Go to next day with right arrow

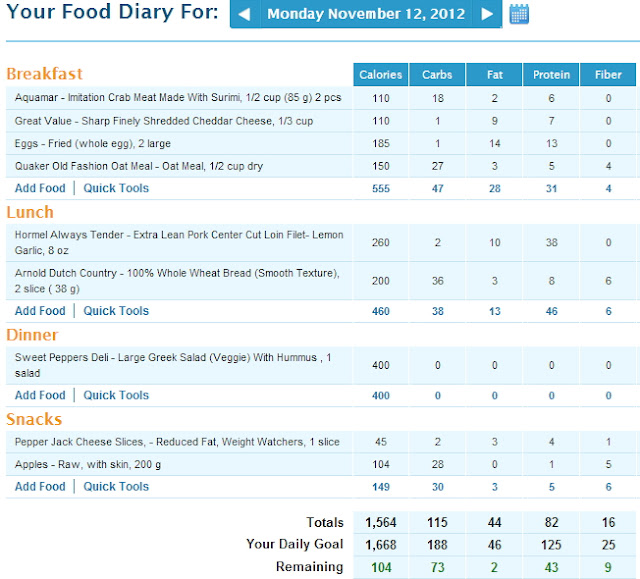coord(487,14)
